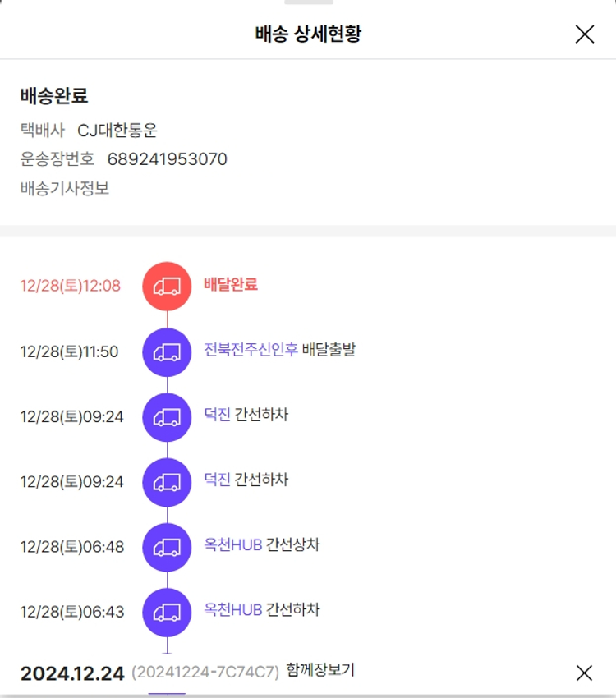The height and width of the screenshot is (698, 616).
Task: Click the red 배달완료 status text
Action: [231, 285]
